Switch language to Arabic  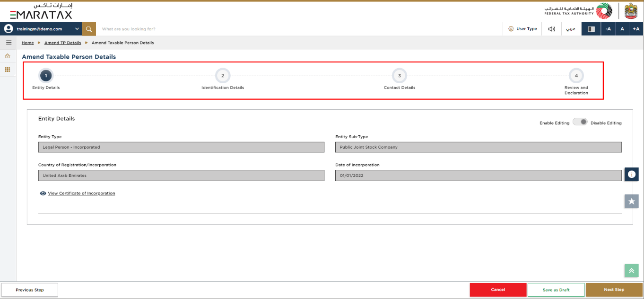[571, 29]
